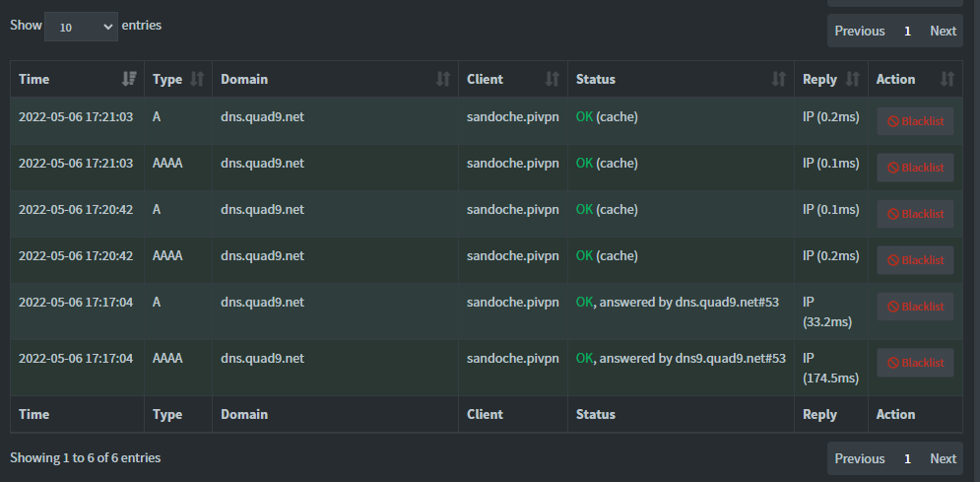Blacklist the 17:17:04 A query
The image size is (980, 482).
coord(915,307)
